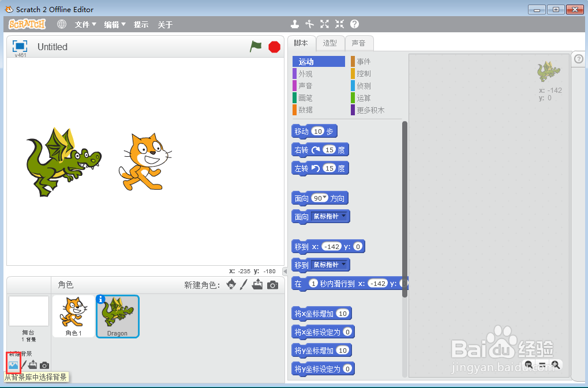Open the backdrop library picture icon
The width and height of the screenshot is (588, 388).
point(13,364)
